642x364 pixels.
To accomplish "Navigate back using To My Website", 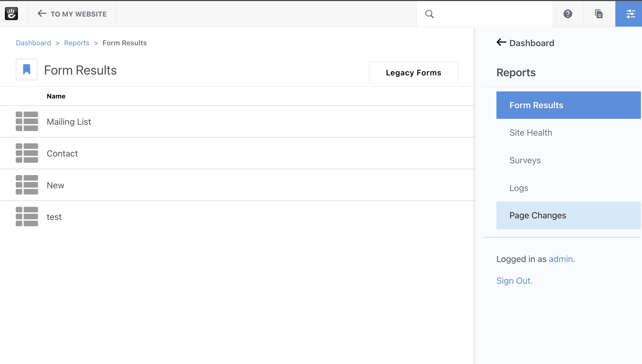I will pos(71,14).
